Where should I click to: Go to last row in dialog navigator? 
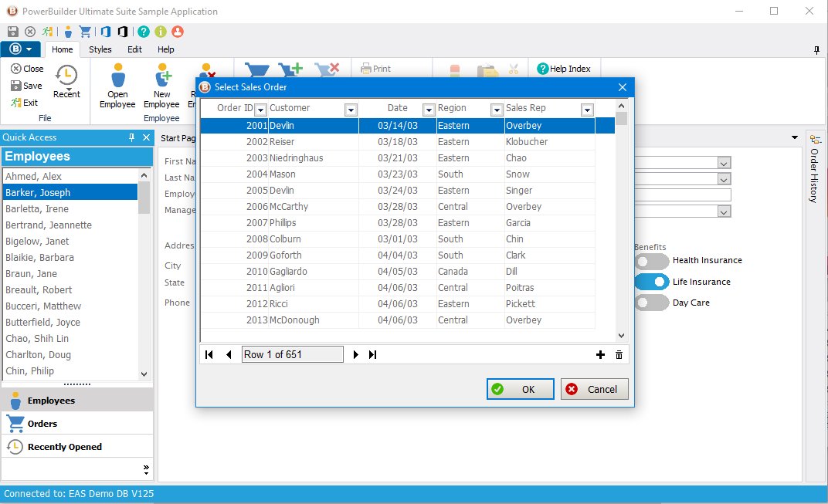pos(373,354)
